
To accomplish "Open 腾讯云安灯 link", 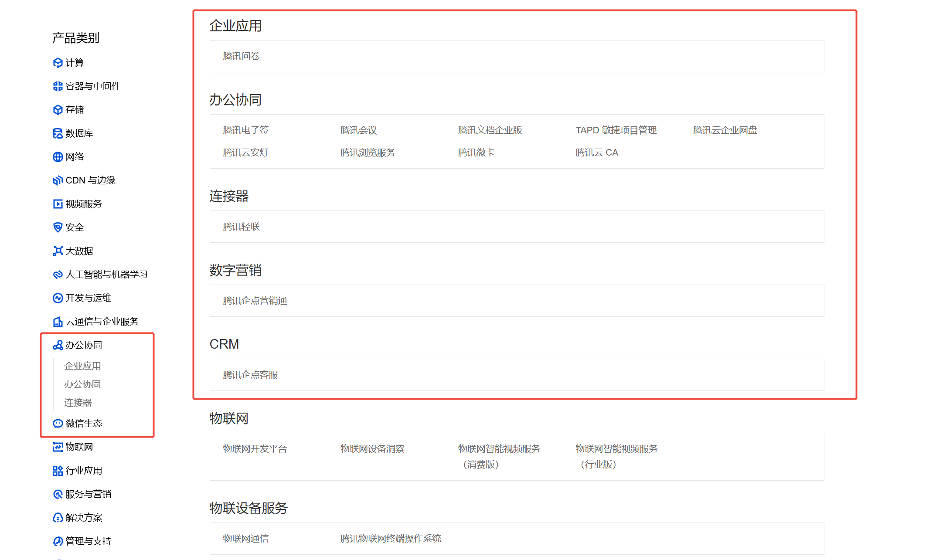I will coord(246,153).
